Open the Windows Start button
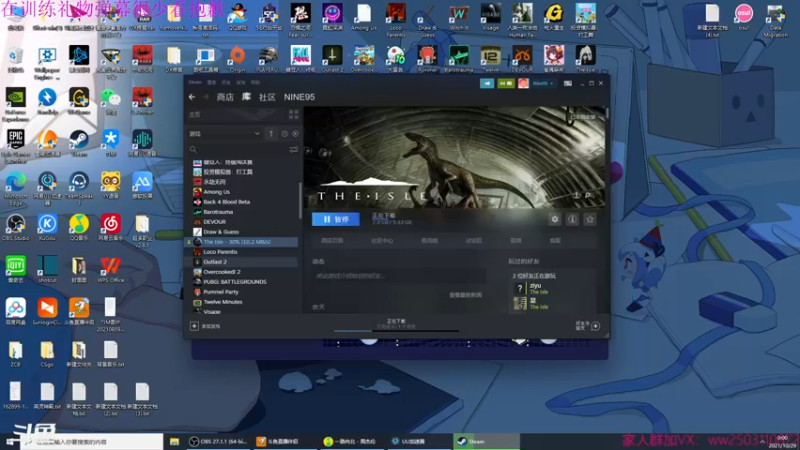800x450 pixels. tap(10, 441)
